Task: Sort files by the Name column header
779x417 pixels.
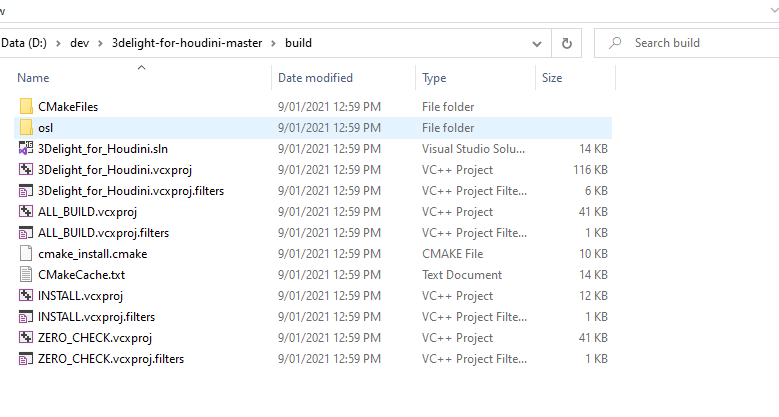Action: click(x=33, y=77)
